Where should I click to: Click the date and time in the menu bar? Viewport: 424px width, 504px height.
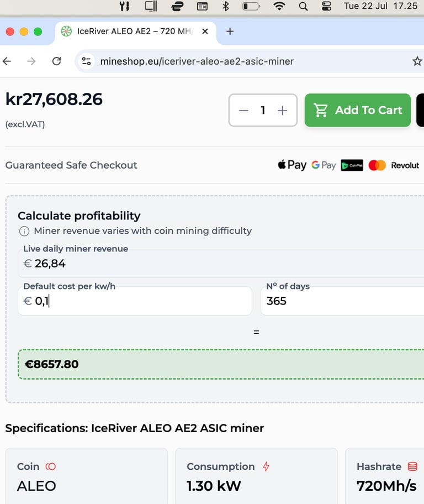tap(380, 6)
